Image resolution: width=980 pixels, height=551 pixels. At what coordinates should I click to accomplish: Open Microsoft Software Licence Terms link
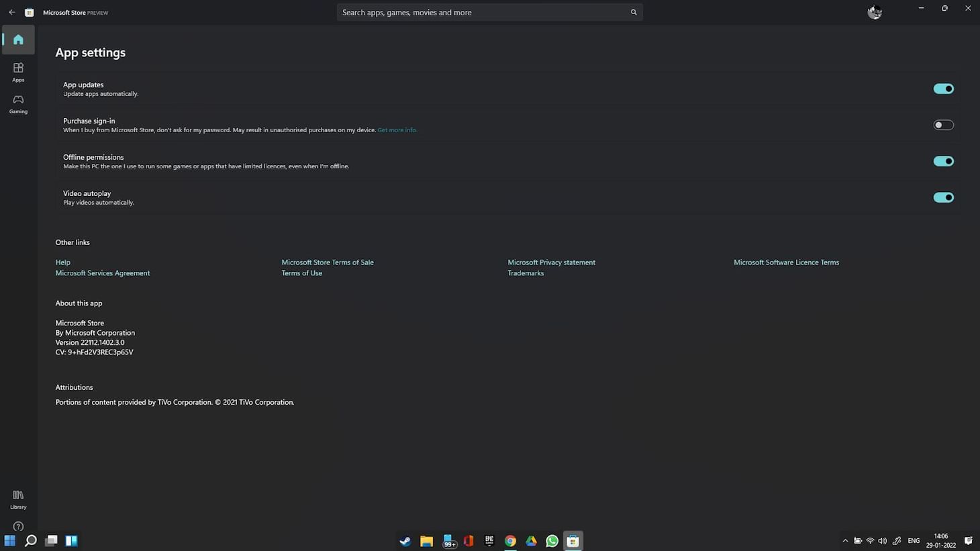pos(786,262)
